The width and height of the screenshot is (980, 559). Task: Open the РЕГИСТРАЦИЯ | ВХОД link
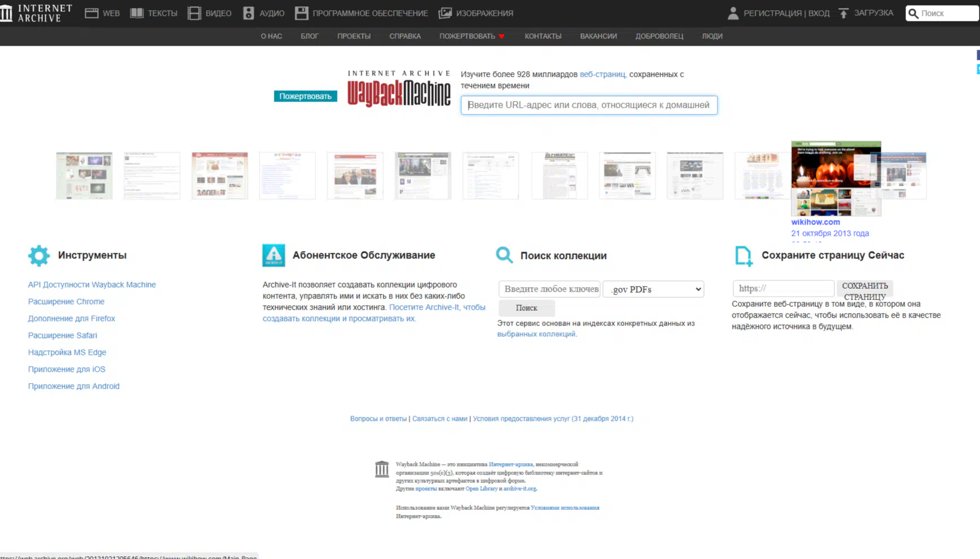click(786, 13)
